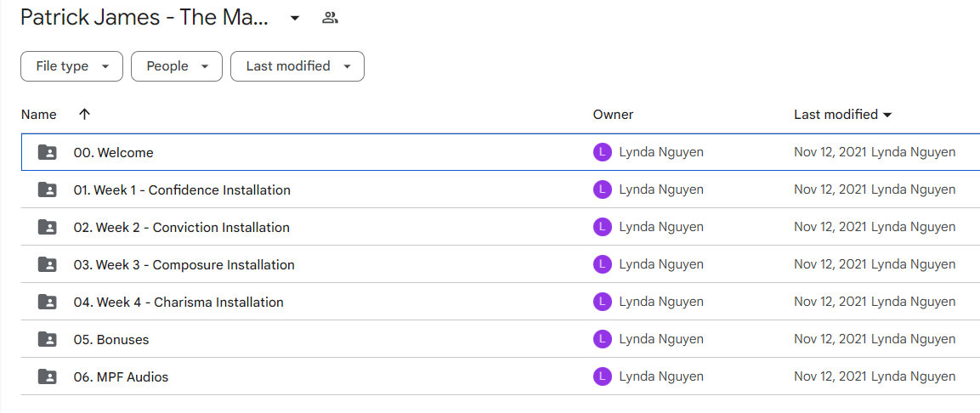This screenshot has width=980, height=413.
Task: Click owner avatar in the Week 1 row
Action: (x=602, y=190)
